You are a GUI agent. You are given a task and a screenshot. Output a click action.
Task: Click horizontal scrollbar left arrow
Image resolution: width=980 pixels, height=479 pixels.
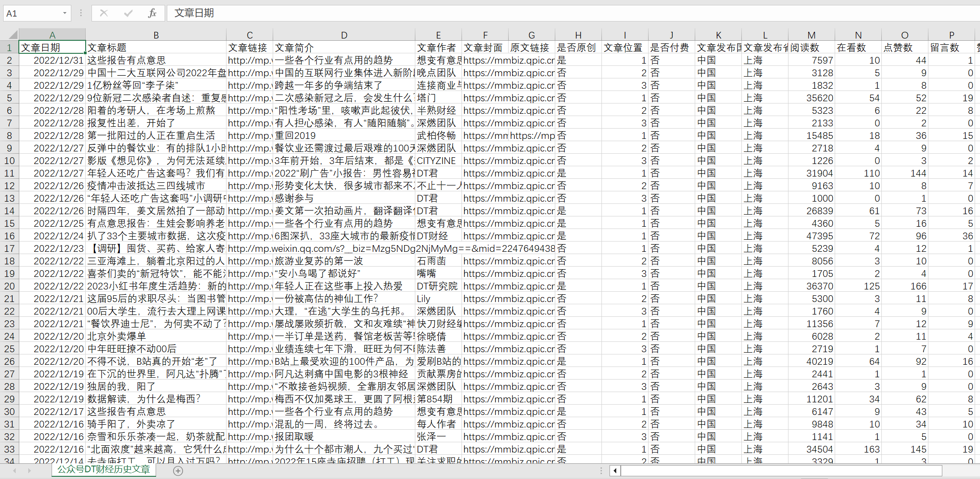pos(615,470)
